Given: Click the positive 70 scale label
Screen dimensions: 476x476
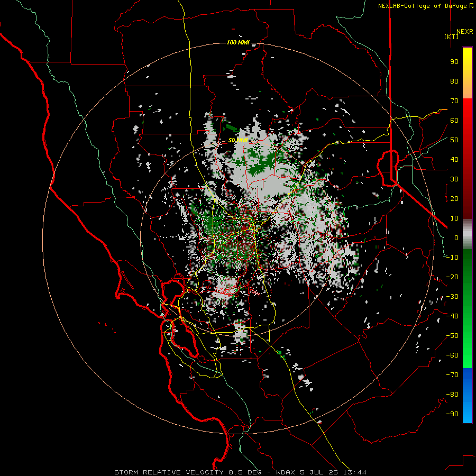Looking at the screenshot, I should pyautogui.click(x=454, y=101).
